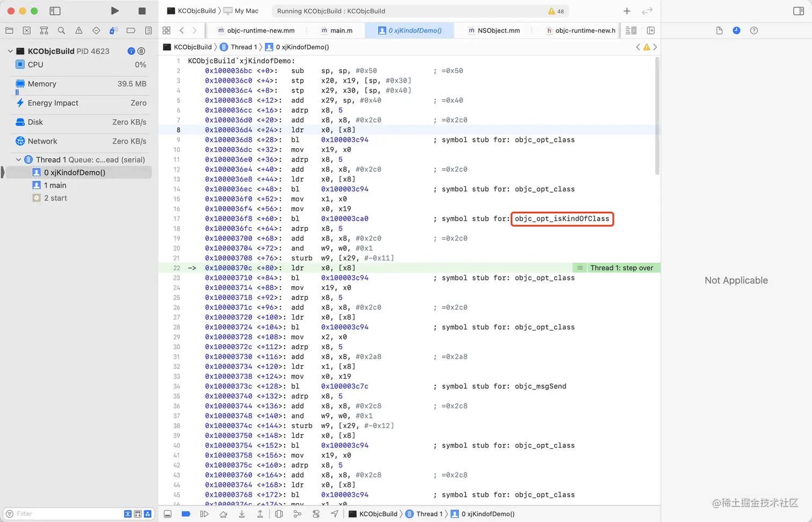
Task: Click the Step Out debug button
Action: point(260,514)
